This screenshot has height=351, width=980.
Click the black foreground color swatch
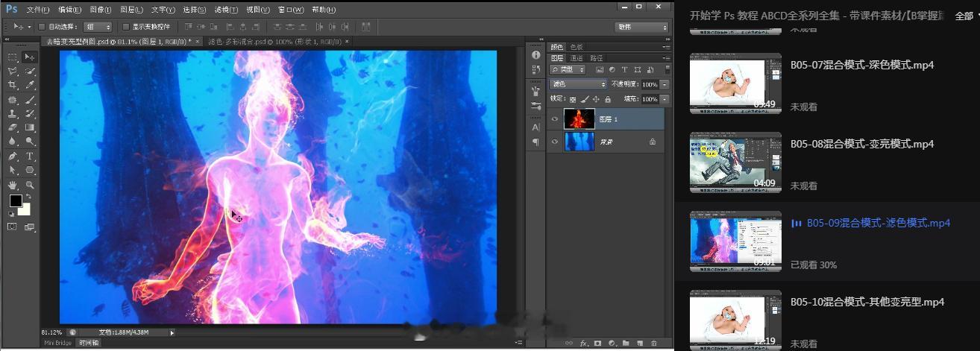click(x=15, y=200)
